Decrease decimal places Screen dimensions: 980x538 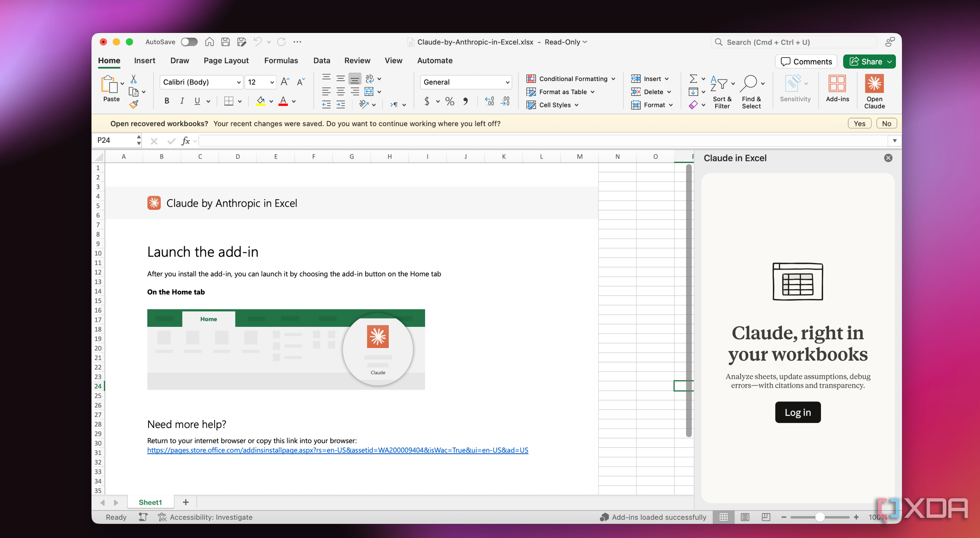(x=505, y=101)
